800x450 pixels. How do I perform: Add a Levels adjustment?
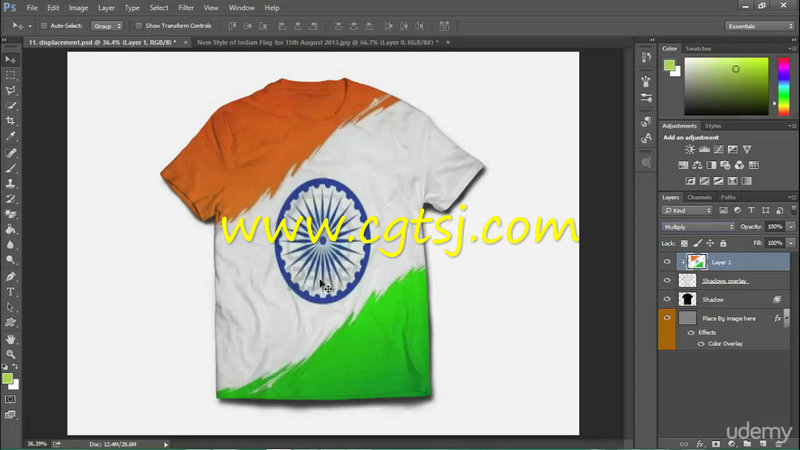(704, 149)
